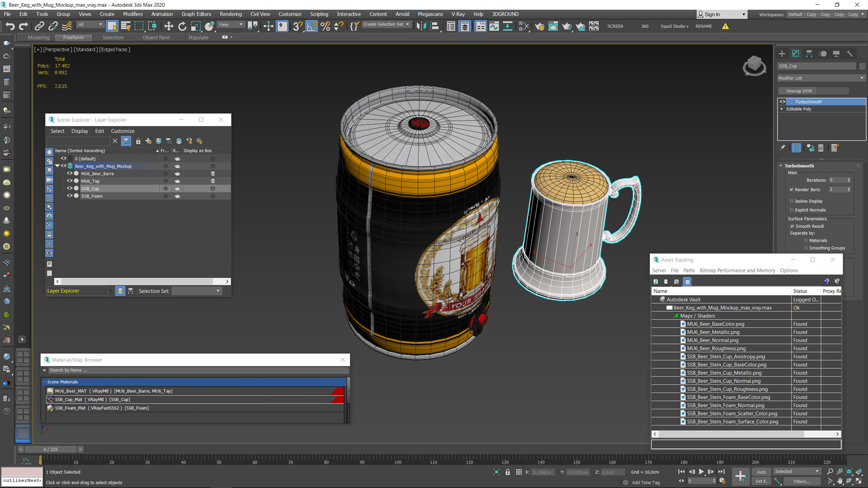Viewport: 868px width, 488px height.
Task: Click the time slider 0 / 225 handle
Action: pos(51,449)
